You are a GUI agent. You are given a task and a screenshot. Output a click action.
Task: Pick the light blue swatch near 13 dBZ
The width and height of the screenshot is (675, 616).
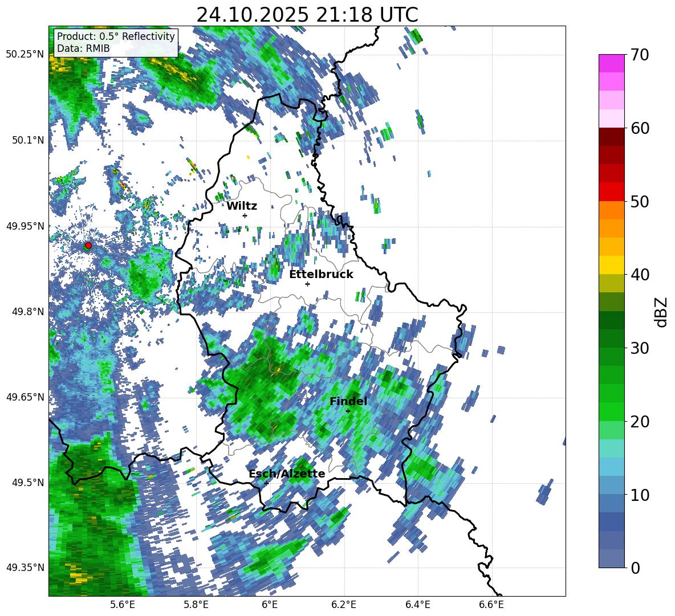pos(611,466)
